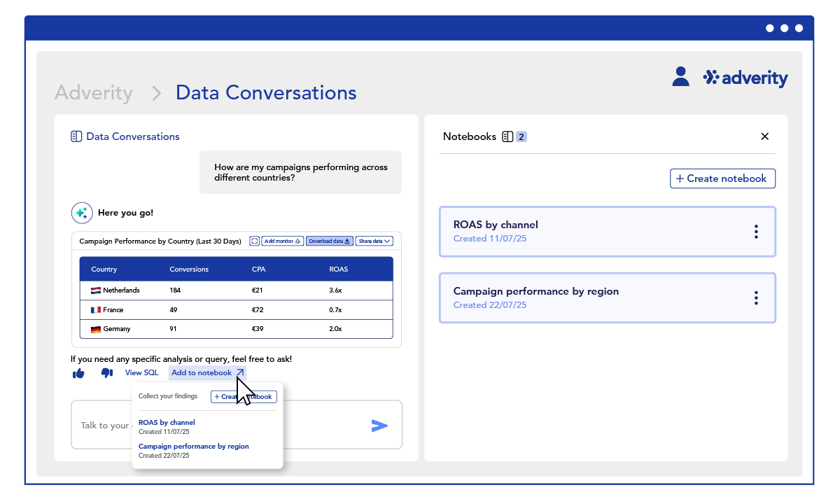Select the Germany country name cell
This screenshot has width=840, height=504.
(117, 329)
